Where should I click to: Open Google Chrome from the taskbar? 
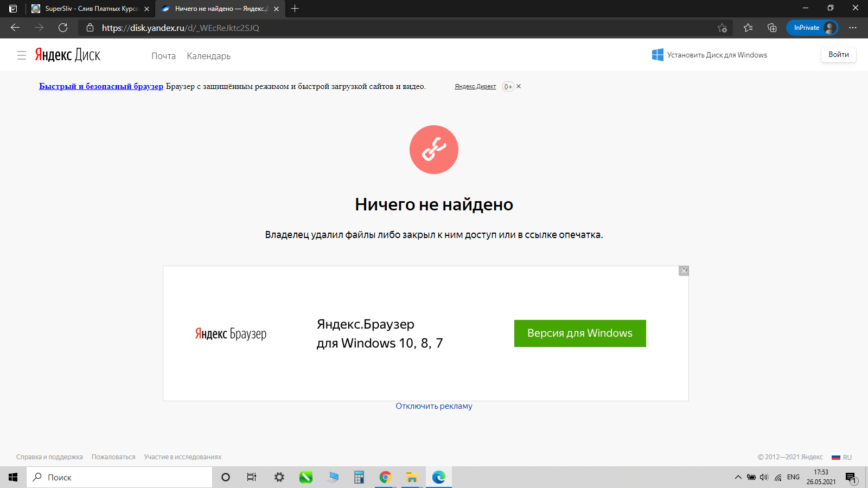[x=386, y=477]
